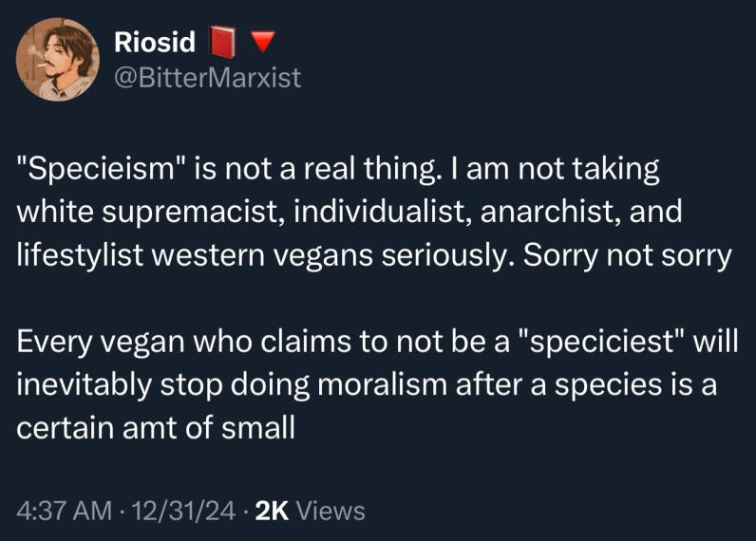Open the @BitterMarxist handle link
Image resolution: width=756 pixels, height=541 pixels.
click(x=207, y=78)
